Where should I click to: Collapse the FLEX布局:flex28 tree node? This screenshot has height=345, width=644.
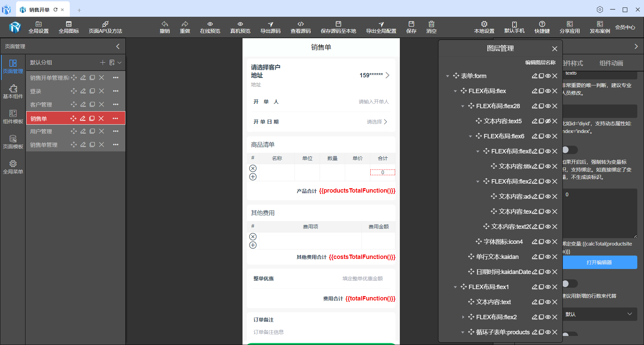[x=463, y=106]
